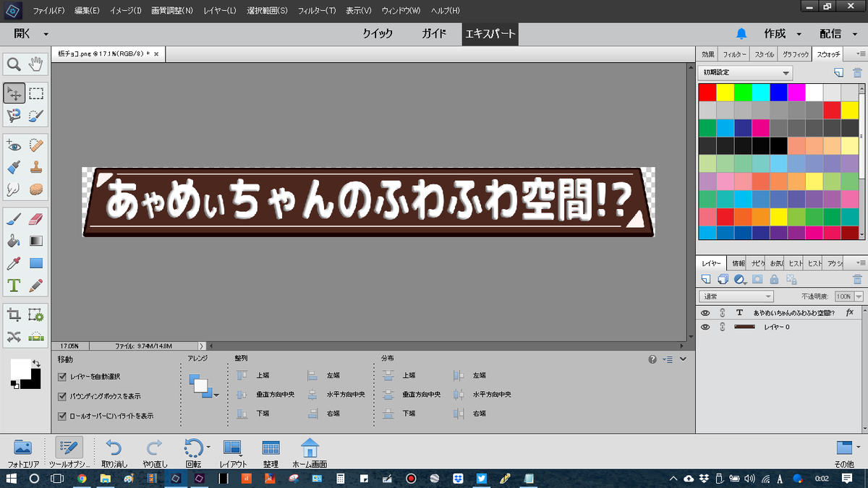868x488 pixels.
Task: Select the Crop tool
Action: coord(14,314)
